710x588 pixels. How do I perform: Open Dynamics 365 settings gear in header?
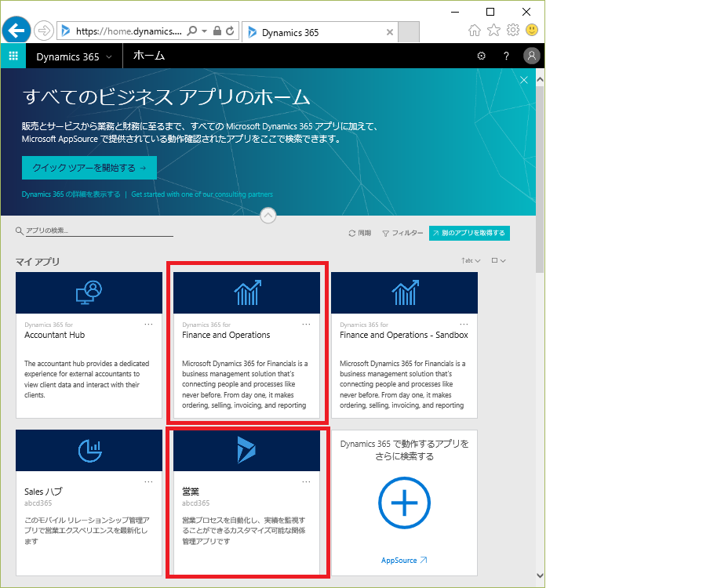[482, 56]
